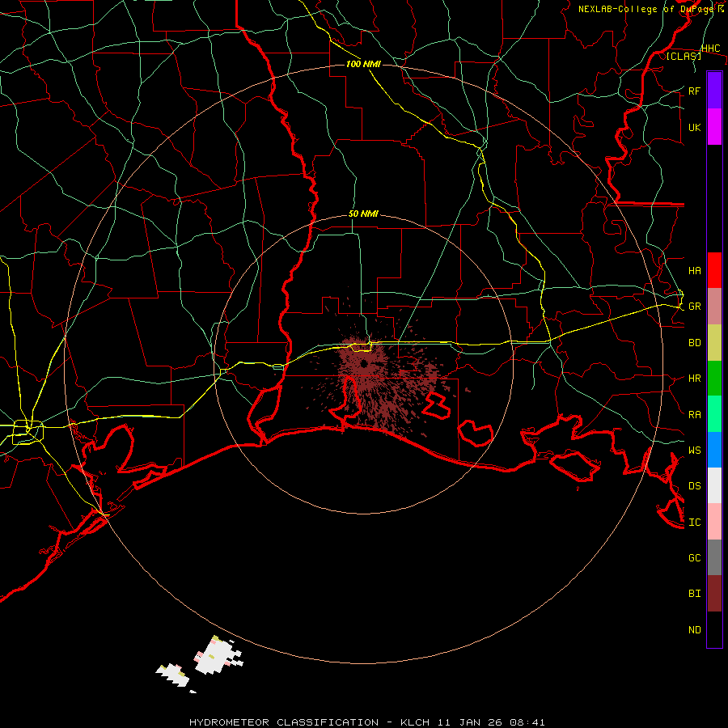Click the radar site center dot

coord(364,364)
